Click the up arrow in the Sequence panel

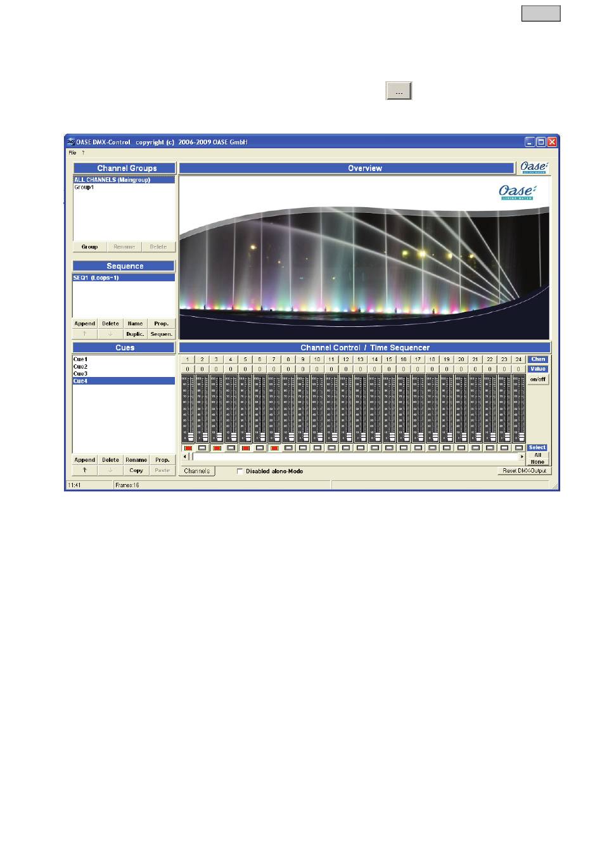tap(85, 333)
